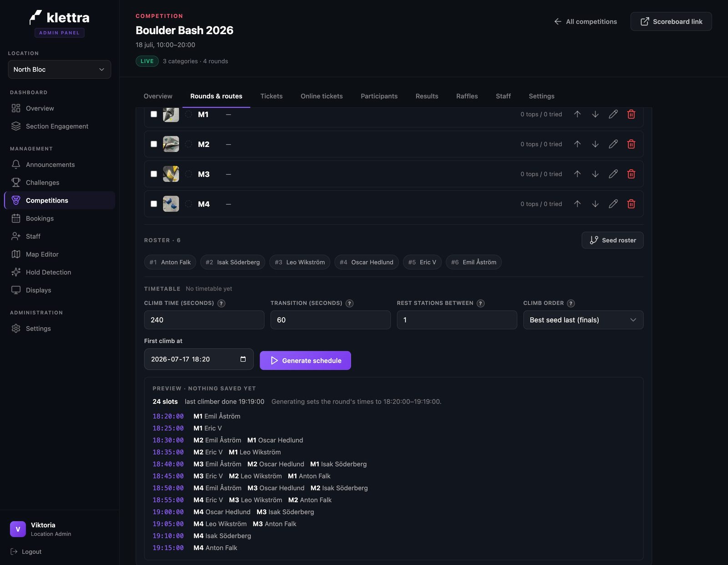Click Seed roster button
The height and width of the screenshot is (565, 728).
[612, 240]
